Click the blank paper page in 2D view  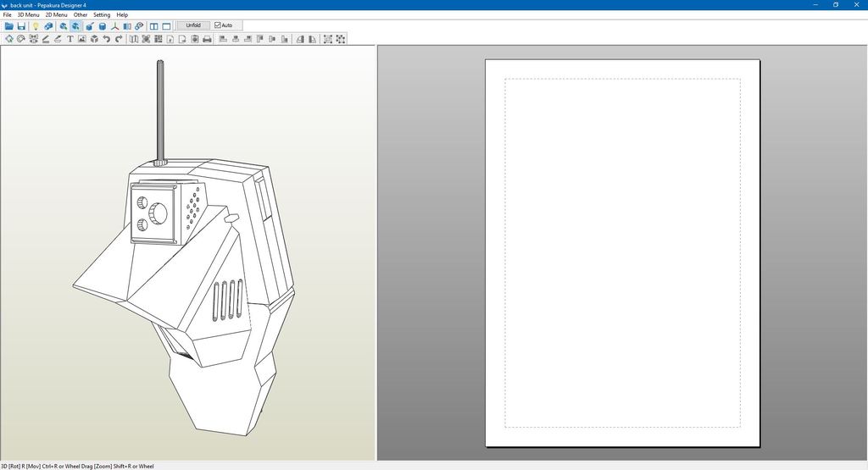622,252
